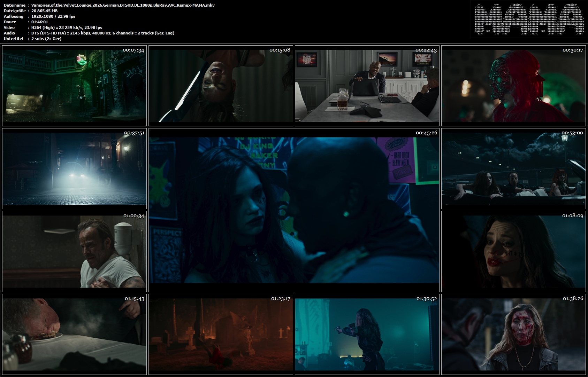This screenshot has width=588, height=377.
Task: Click the file size value 20 865.45 MB
Action: click(x=45, y=11)
